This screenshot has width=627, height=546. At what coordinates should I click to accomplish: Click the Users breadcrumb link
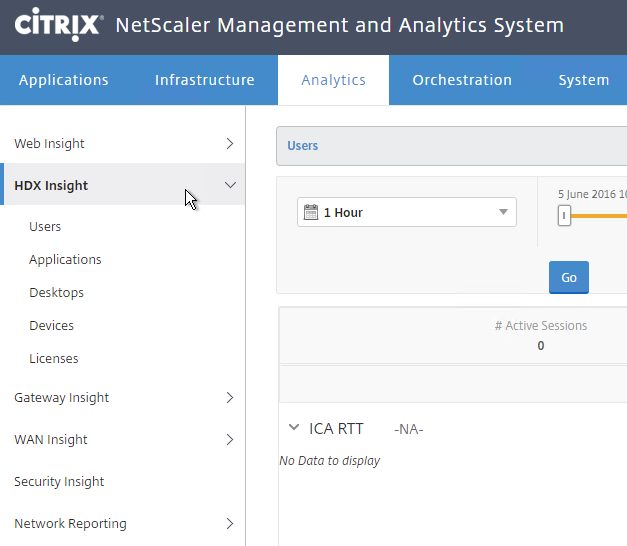303,146
